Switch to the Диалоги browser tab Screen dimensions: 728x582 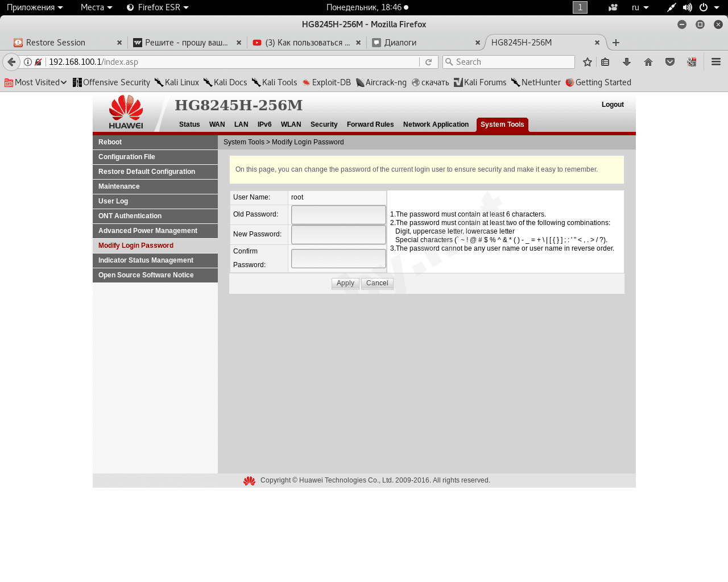427,43
